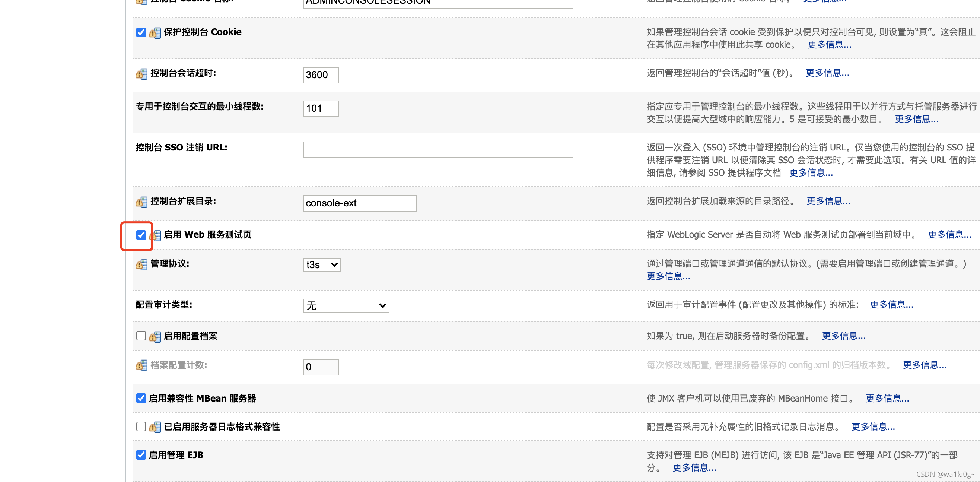Open 更多信息 link for 管理协议
The width and height of the screenshot is (980, 482).
coord(668,276)
